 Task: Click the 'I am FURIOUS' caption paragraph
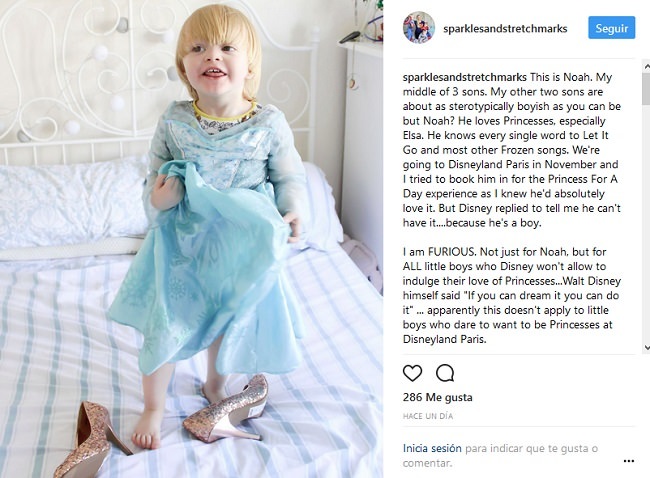[x=512, y=296]
